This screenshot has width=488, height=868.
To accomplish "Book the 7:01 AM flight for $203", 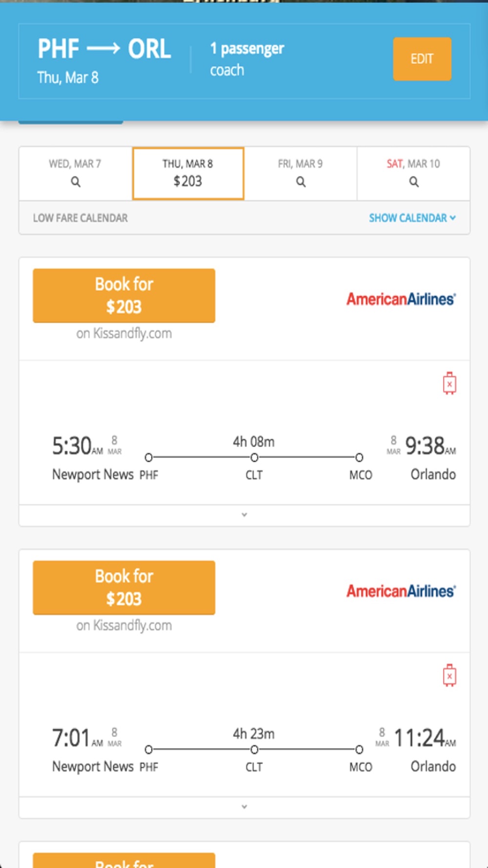I will (124, 587).
